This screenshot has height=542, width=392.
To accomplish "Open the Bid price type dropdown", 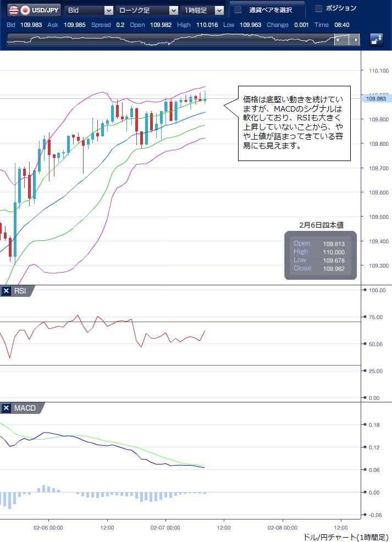I will click(89, 10).
